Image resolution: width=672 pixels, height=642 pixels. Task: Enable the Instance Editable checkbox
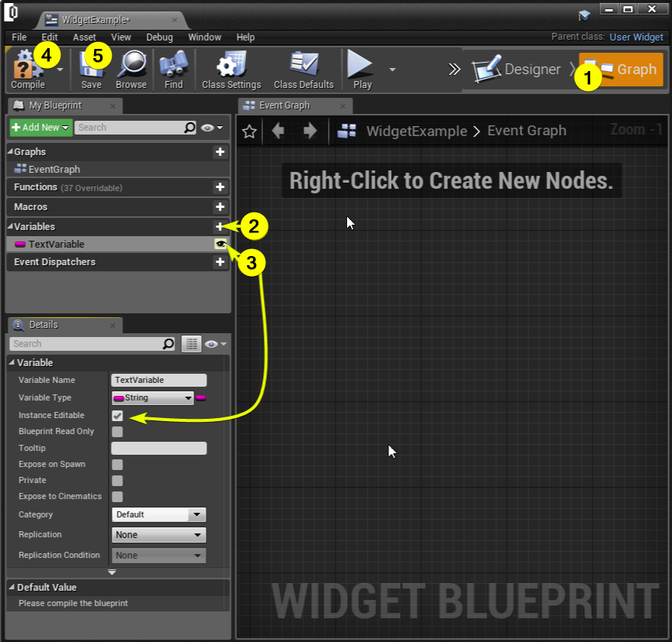118,416
